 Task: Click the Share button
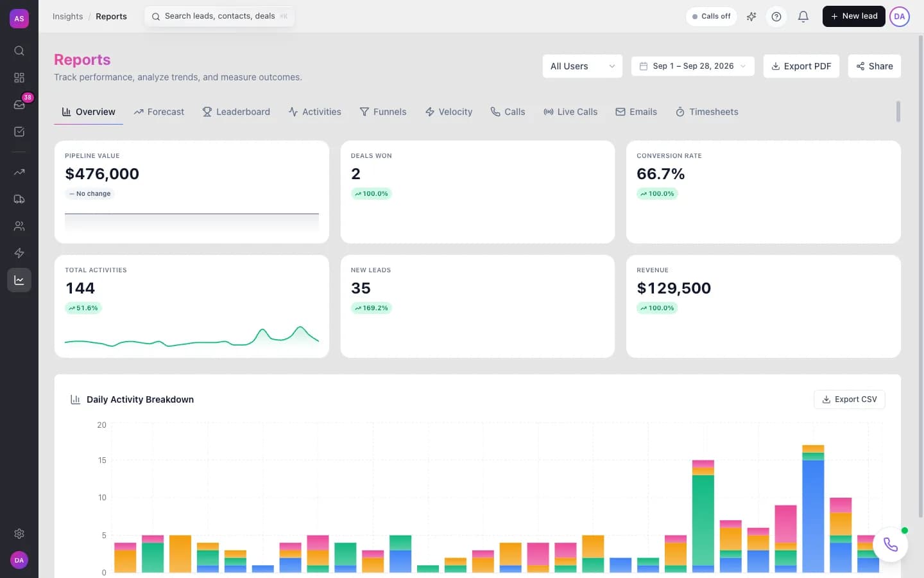(875, 66)
